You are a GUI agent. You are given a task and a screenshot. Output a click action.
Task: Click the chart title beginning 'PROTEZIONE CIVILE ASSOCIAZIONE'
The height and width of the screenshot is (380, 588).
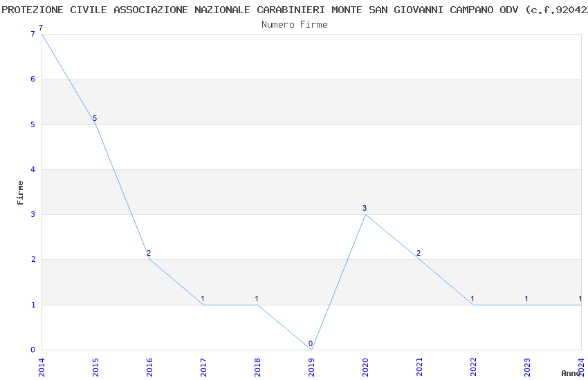[295, 10]
